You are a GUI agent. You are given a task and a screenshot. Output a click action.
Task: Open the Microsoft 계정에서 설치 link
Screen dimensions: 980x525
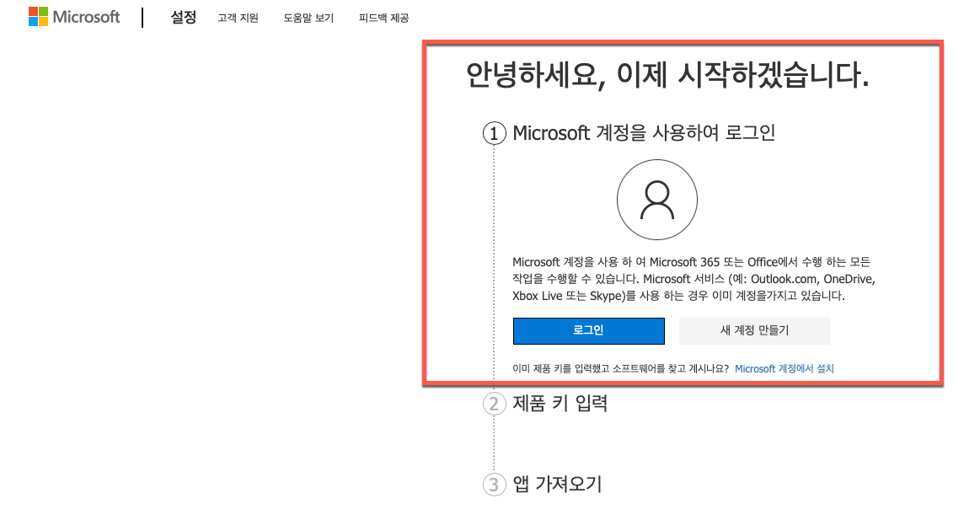click(784, 369)
